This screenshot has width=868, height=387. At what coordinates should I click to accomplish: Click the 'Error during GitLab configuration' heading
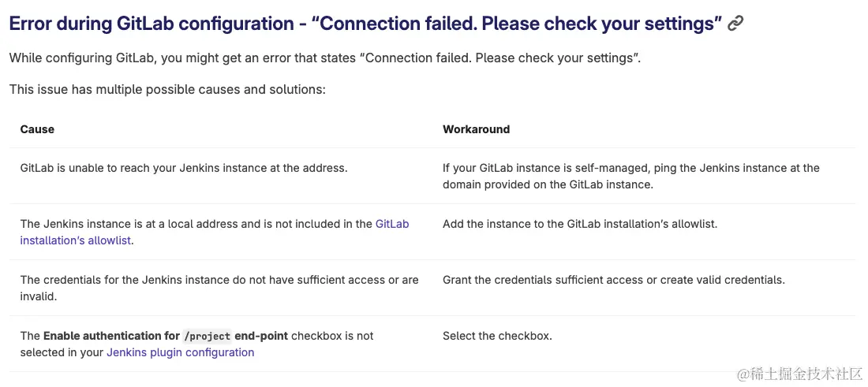pyautogui.click(x=365, y=24)
